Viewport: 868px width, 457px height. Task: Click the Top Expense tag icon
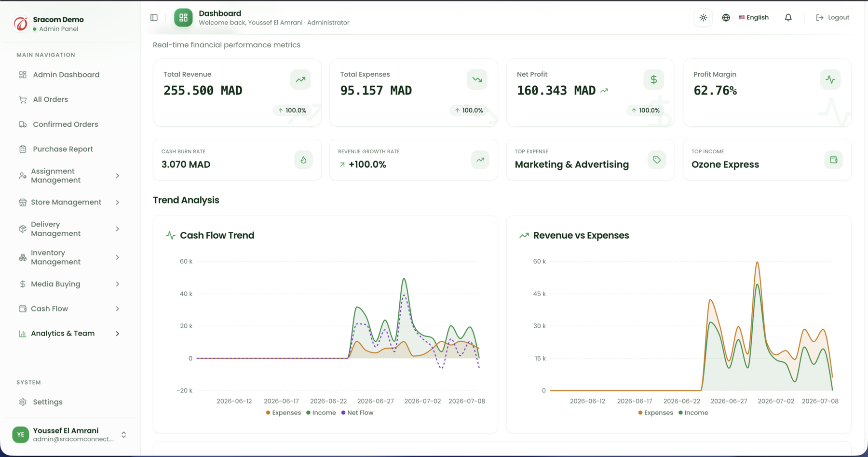click(x=657, y=160)
